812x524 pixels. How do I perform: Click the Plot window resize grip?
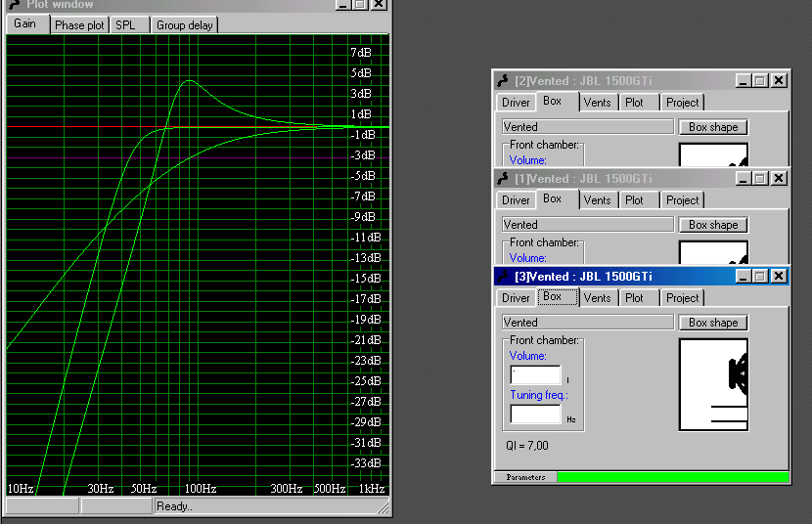coord(383,508)
